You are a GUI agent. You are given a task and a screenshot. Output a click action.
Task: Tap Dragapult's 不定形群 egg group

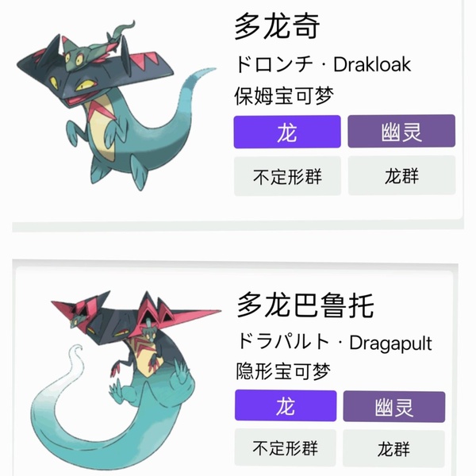tap(286, 447)
